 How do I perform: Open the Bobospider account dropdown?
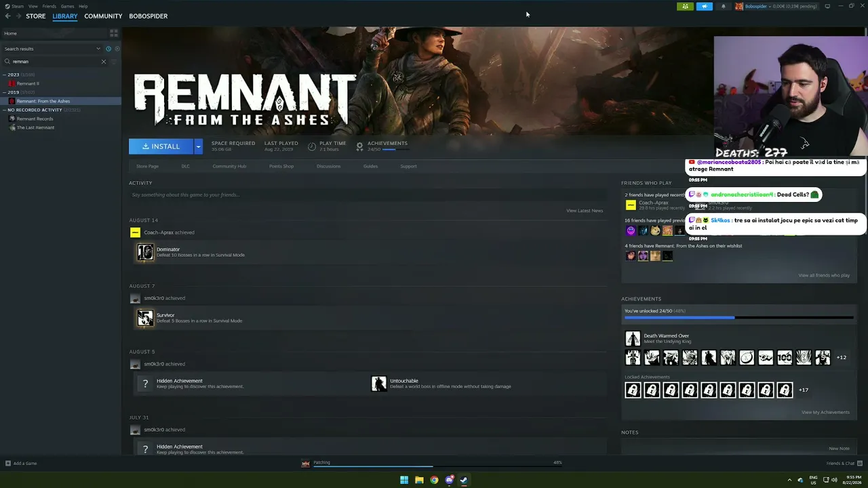pyautogui.click(x=776, y=7)
